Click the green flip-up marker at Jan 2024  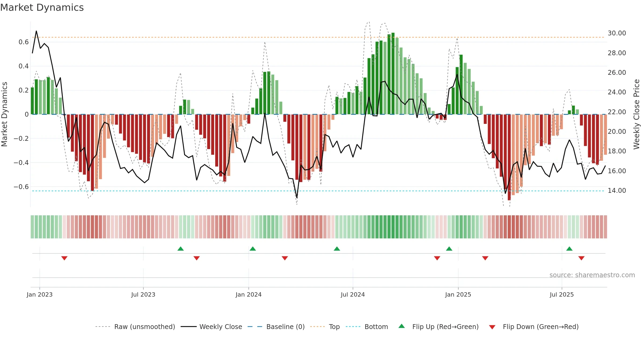point(253,249)
